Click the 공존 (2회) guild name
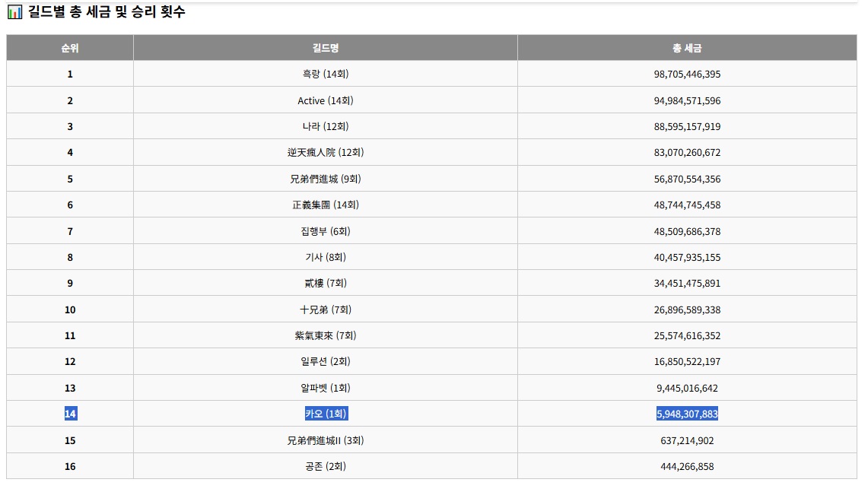Viewport: 868px width, 492px height. click(326, 467)
